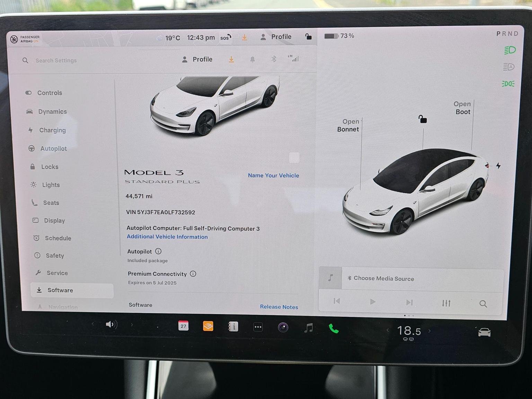Open the audio equalizer settings icon

click(446, 303)
